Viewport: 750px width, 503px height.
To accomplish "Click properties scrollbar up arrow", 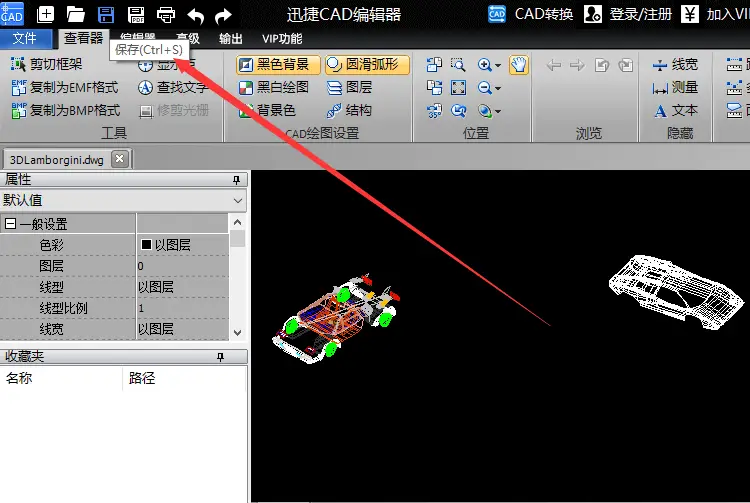I will [237, 222].
